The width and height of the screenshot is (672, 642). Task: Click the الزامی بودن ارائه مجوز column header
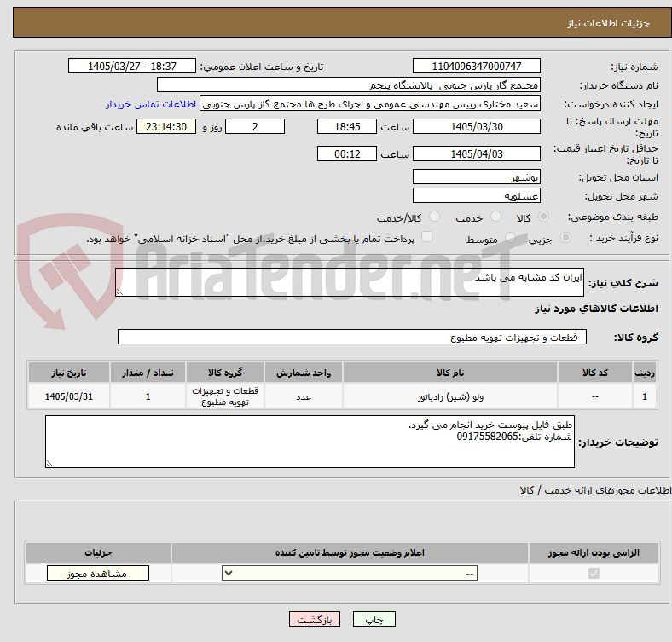point(594,552)
